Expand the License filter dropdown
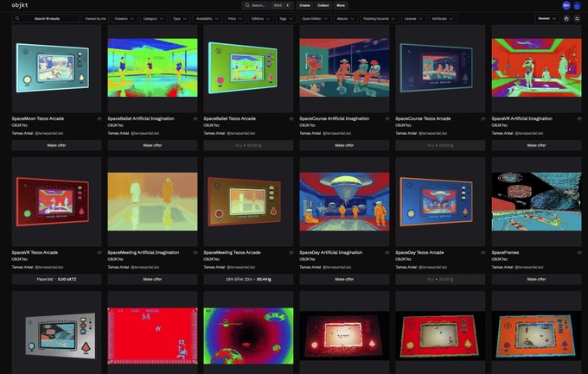This screenshot has height=374, width=588. 413,18
